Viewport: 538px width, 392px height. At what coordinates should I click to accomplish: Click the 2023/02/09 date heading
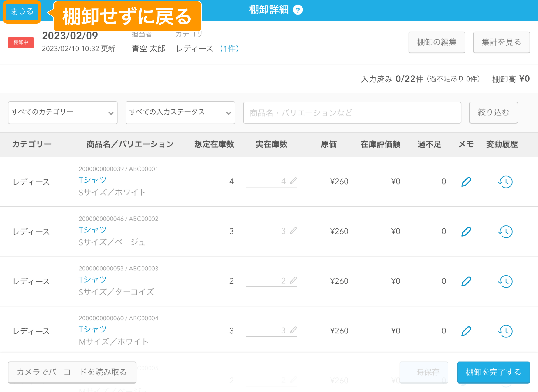point(70,36)
